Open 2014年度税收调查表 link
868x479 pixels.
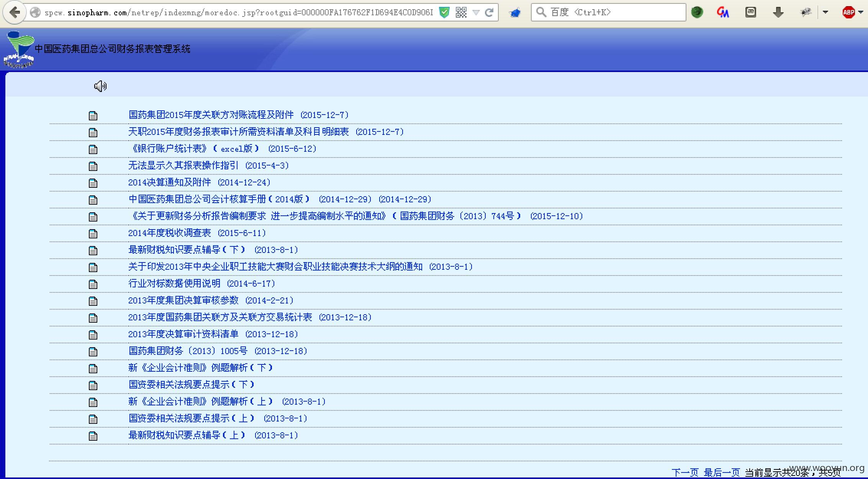(x=197, y=233)
